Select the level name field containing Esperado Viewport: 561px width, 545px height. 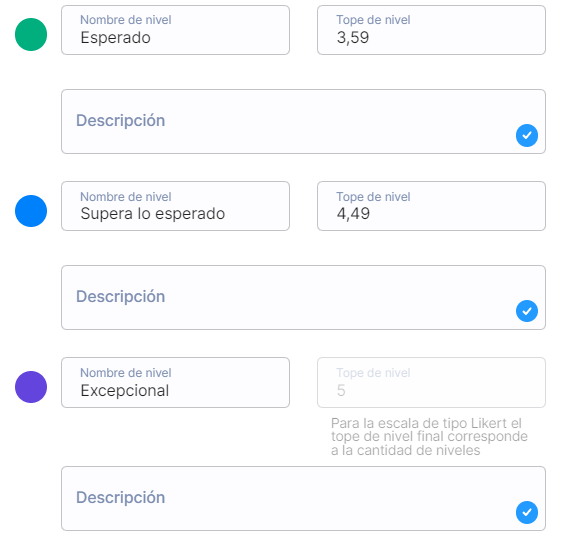[175, 30]
